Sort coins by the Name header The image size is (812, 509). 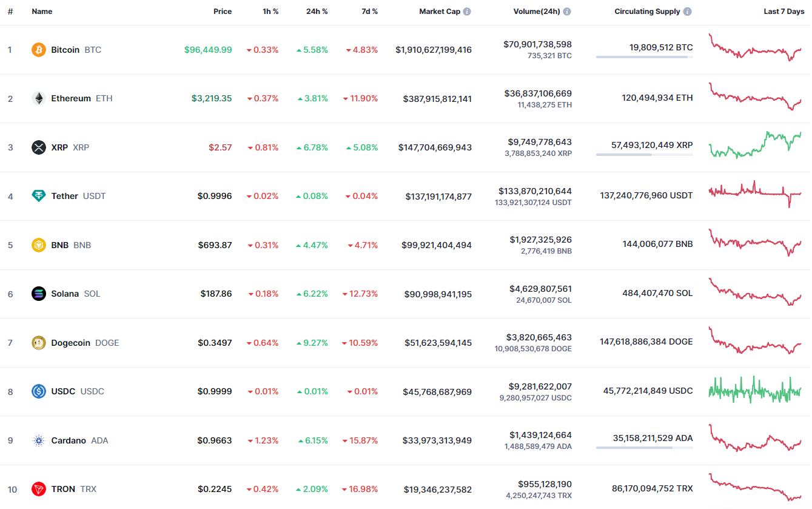[x=42, y=12]
